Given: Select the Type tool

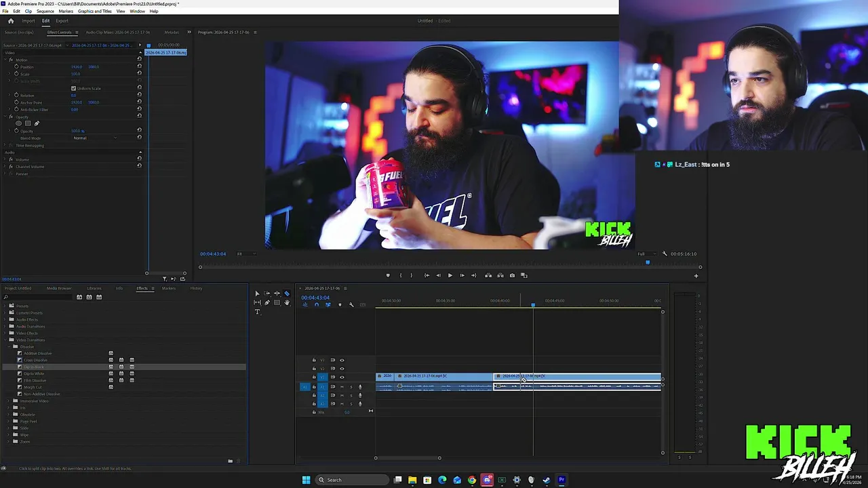Looking at the screenshot, I should tap(257, 312).
